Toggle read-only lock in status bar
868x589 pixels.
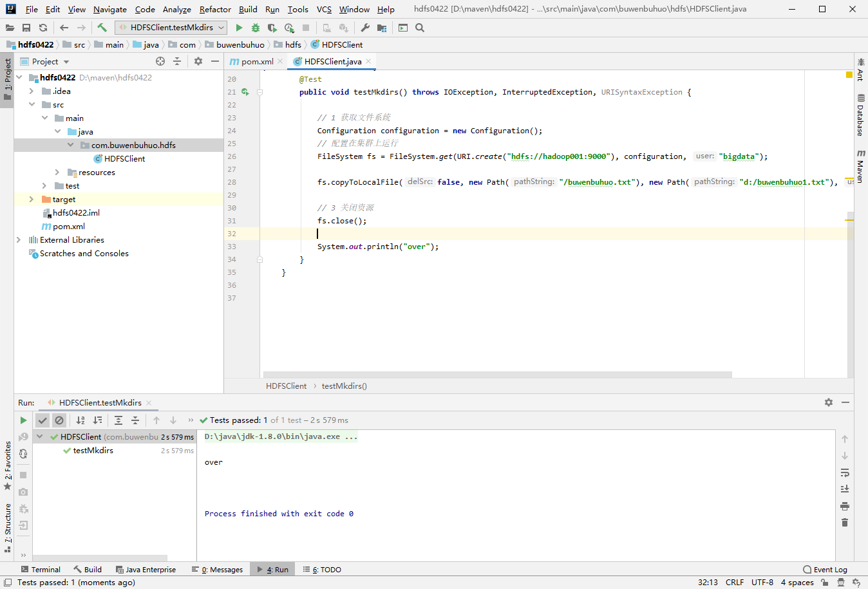click(x=824, y=583)
